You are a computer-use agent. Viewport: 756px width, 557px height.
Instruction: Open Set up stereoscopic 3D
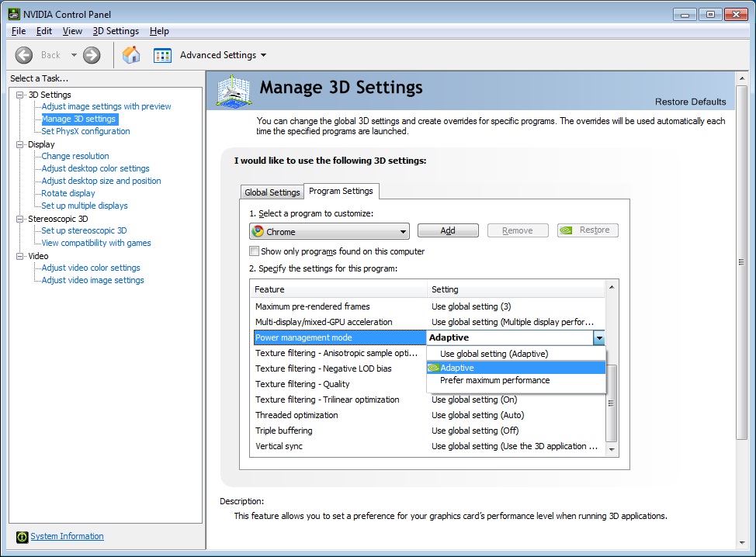pyautogui.click(x=84, y=231)
